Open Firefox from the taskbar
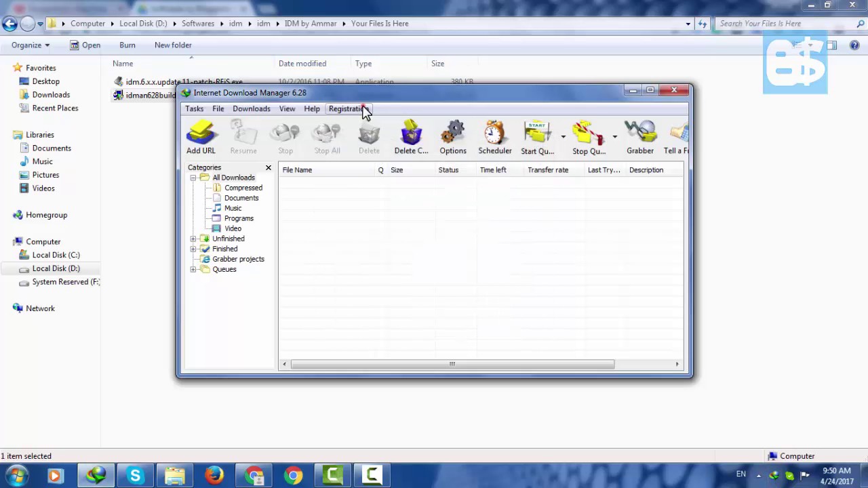Viewport: 868px width, 488px height. click(x=214, y=476)
